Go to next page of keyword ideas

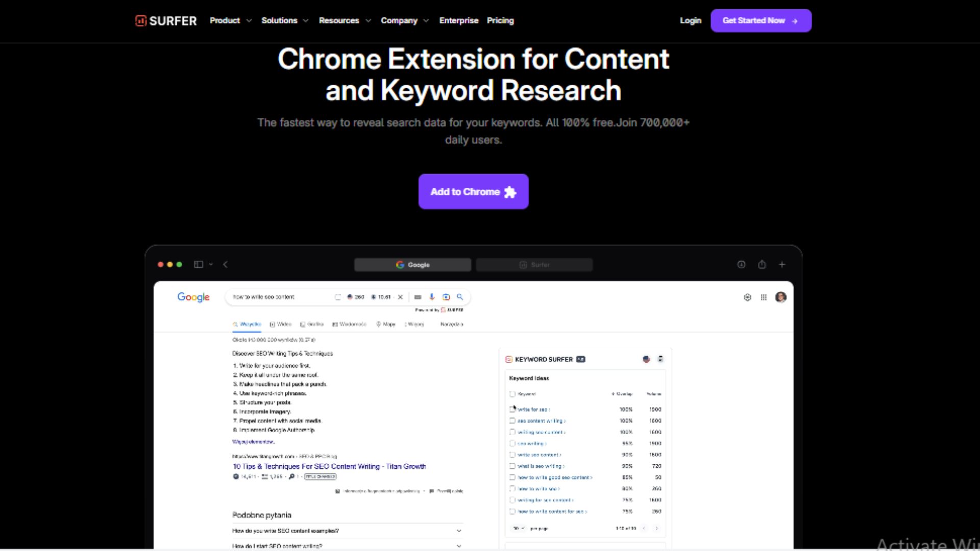tap(657, 529)
